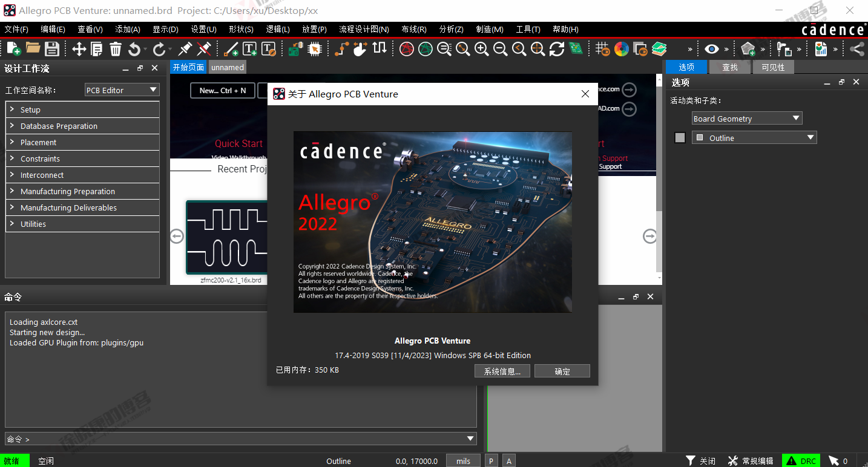Click the Place Manual component icon
The height and width of the screenshot is (467, 868).
coord(295,49)
